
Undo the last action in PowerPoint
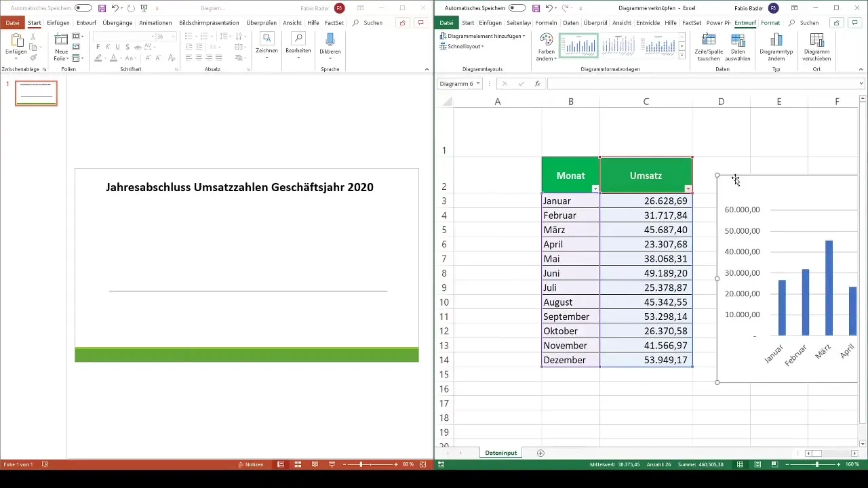coord(115,8)
